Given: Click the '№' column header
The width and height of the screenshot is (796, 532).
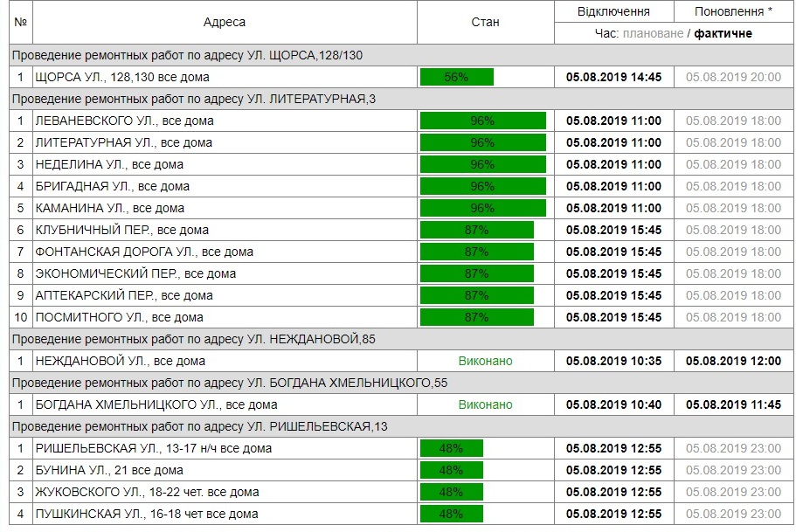Looking at the screenshot, I should pos(21,22).
